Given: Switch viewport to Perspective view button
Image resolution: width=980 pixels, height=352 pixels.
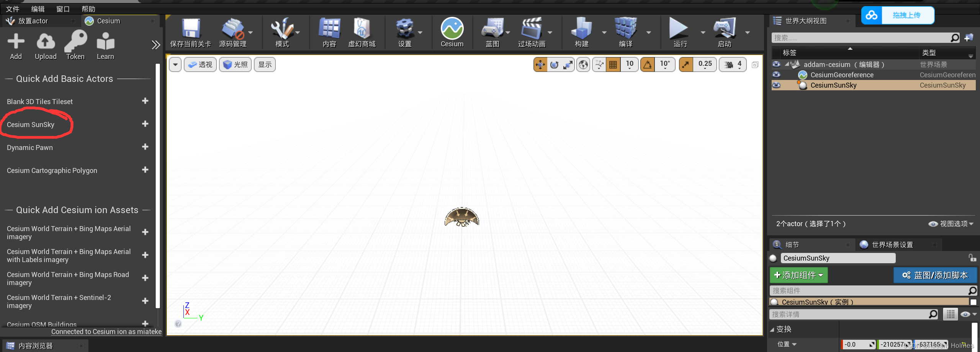Looking at the screenshot, I should (x=200, y=65).
